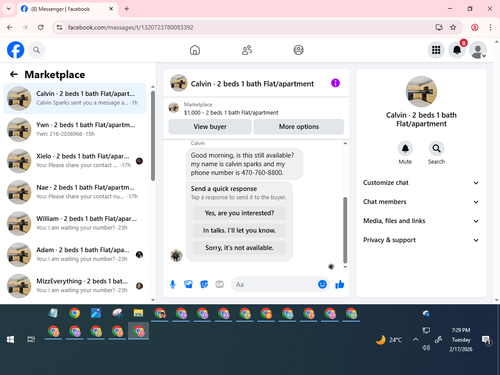Image resolution: width=500 pixels, height=375 pixels.
Task: Click View buyer button
Action: click(210, 127)
